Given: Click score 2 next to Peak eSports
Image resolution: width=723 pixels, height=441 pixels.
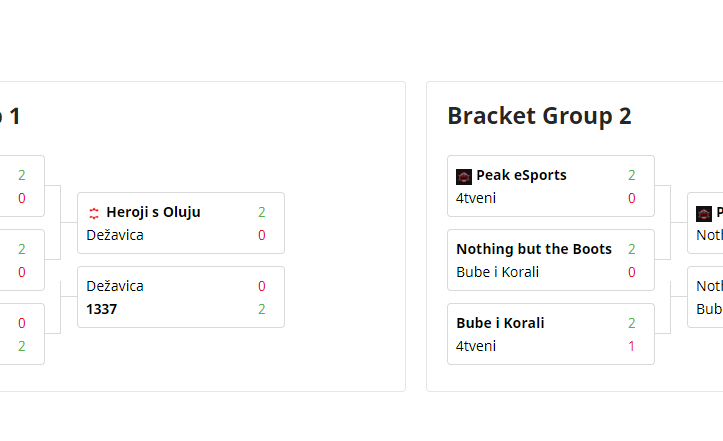Looking at the screenshot, I should (632, 175).
